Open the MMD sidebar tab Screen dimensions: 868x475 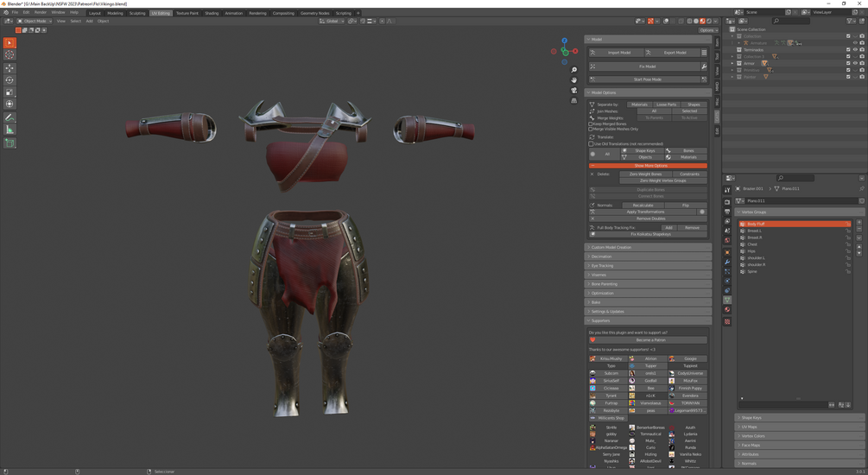[x=717, y=86]
